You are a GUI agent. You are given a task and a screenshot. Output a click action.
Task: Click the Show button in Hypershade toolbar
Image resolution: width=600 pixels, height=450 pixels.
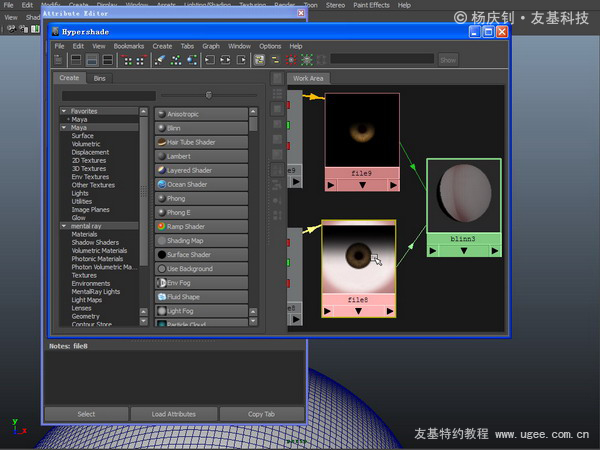click(448, 60)
